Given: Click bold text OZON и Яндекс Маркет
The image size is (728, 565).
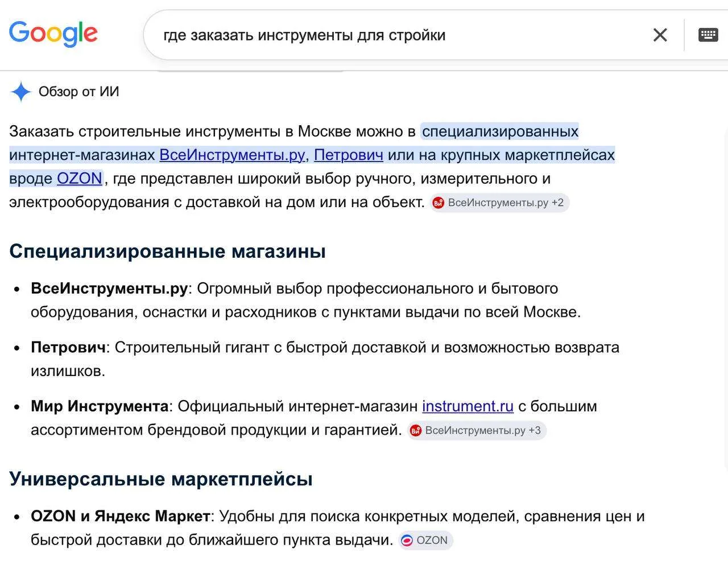Looking at the screenshot, I should coord(121,516).
